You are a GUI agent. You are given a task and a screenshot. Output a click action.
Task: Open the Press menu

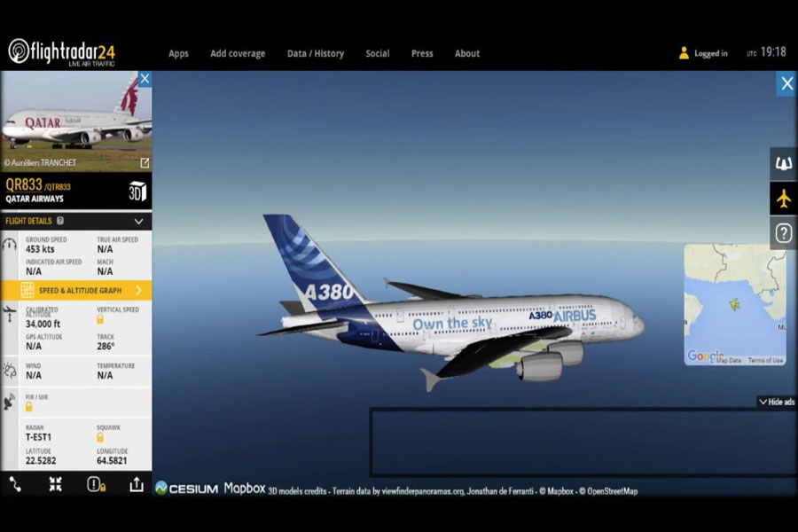[422, 53]
